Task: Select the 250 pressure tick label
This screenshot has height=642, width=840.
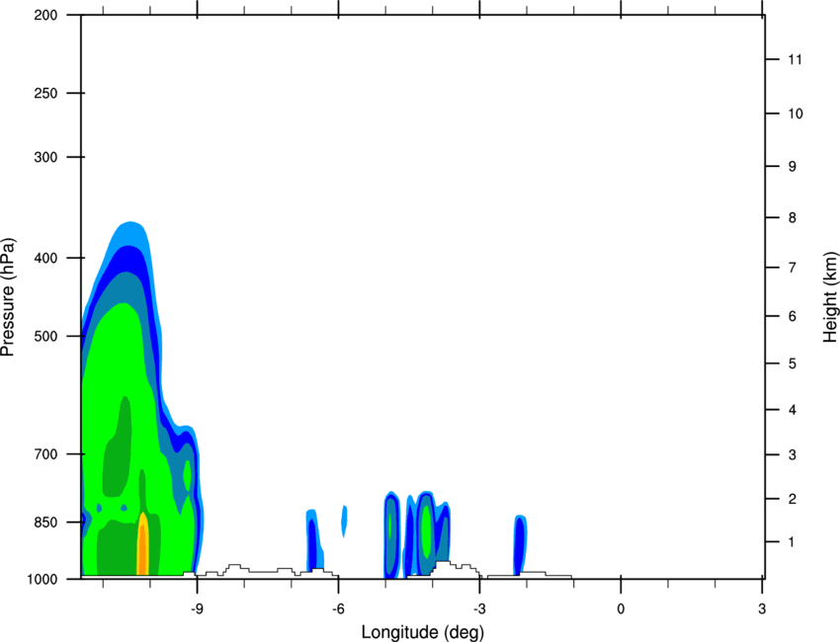Action: [x=46, y=93]
